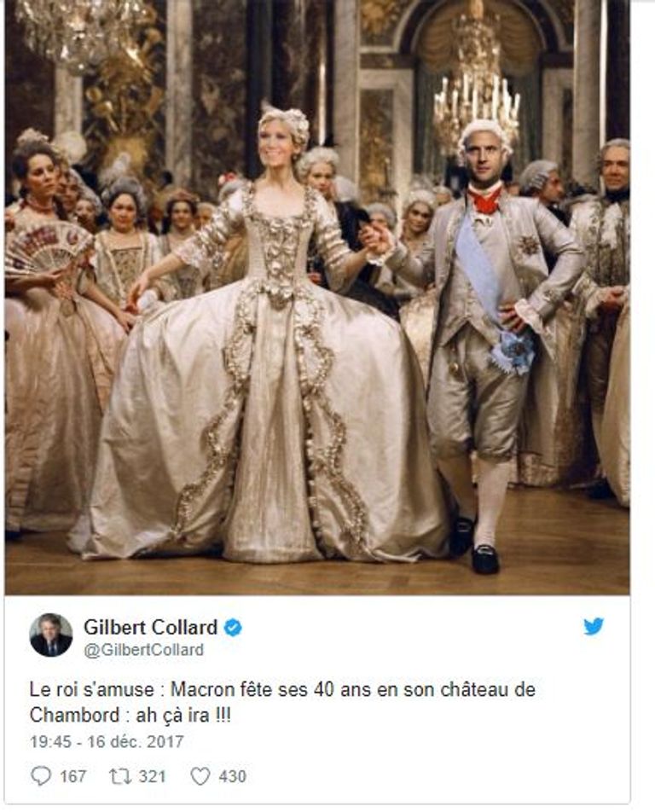Click the 321 retweets count
The image size is (655, 812).
pyautogui.click(x=152, y=776)
